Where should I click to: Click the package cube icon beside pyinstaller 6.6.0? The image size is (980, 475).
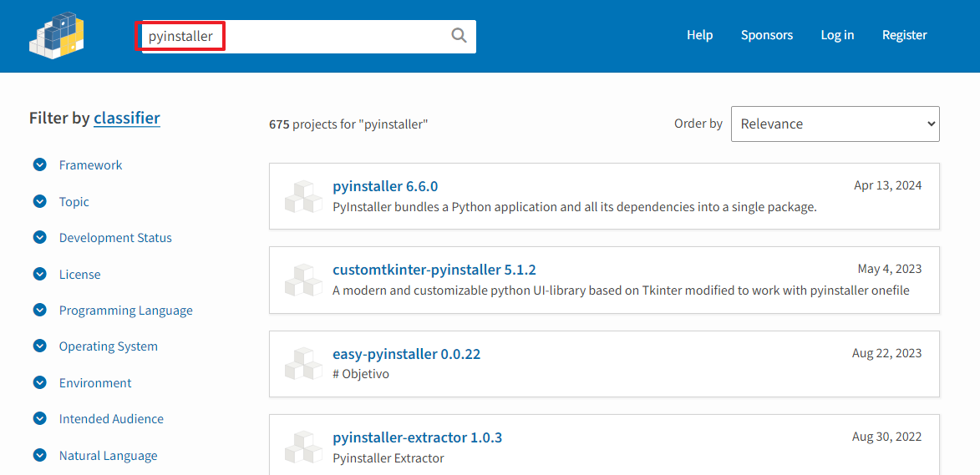[x=303, y=196]
